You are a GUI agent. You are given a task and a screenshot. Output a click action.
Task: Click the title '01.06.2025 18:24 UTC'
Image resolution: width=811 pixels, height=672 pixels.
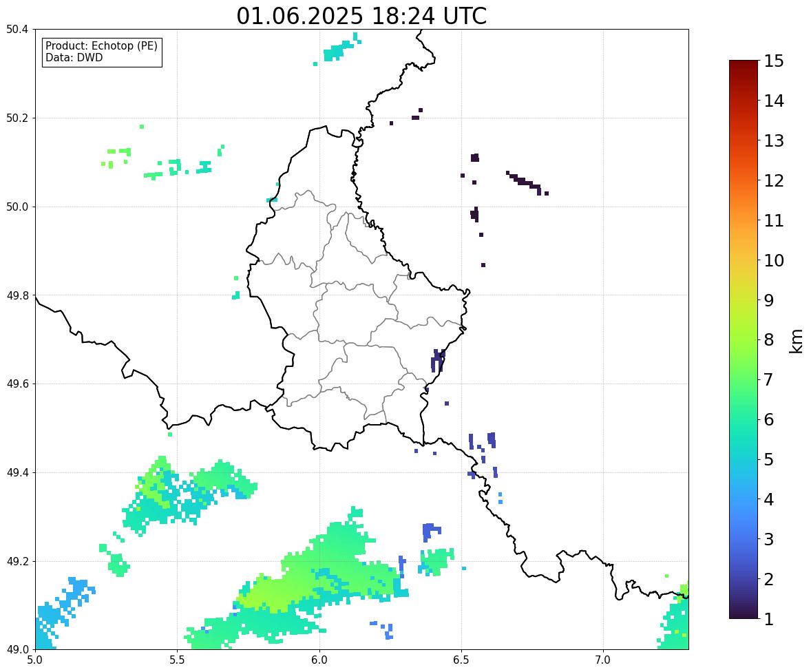[x=361, y=16]
